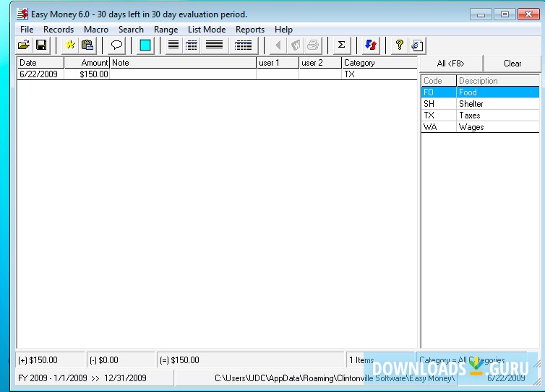The height and width of the screenshot is (392, 545).
Task: Select the Shelter description row
Action: [498, 103]
